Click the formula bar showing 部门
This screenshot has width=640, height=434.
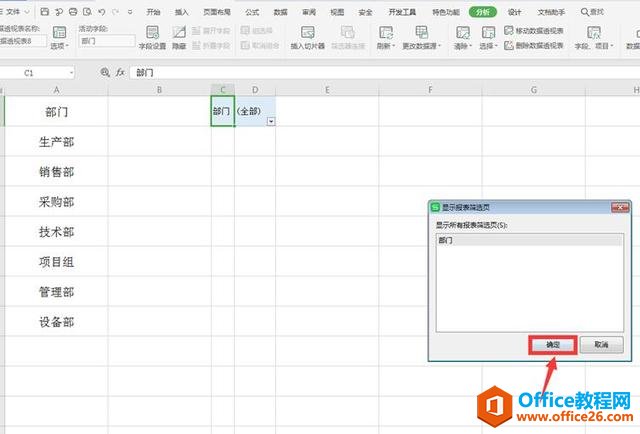[x=384, y=73]
